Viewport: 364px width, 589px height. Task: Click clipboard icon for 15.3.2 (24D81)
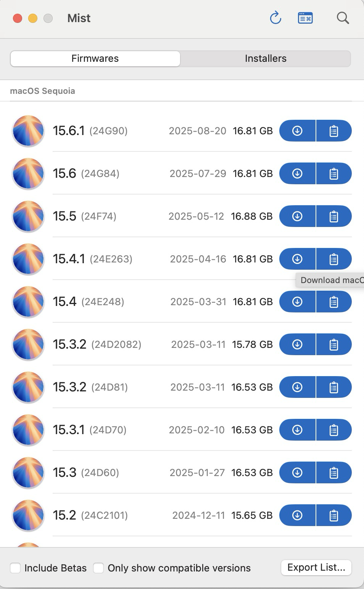click(x=334, y=387)
